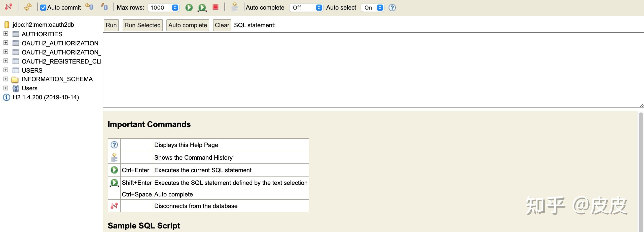Click the Refresh database objects icon
Screen dimensions: 644x232
[28, 7]
